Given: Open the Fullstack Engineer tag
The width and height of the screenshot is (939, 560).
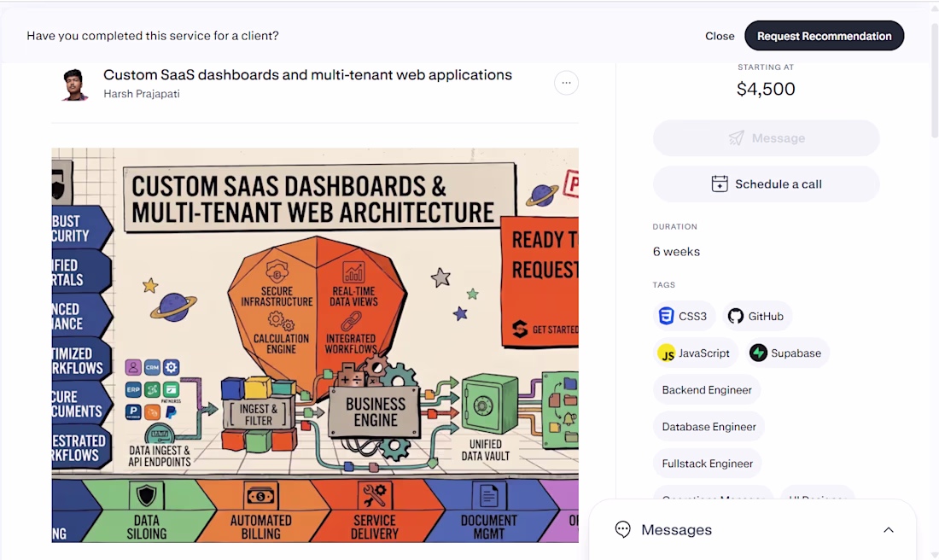Looking at the screenshot, I should (708, 464).
